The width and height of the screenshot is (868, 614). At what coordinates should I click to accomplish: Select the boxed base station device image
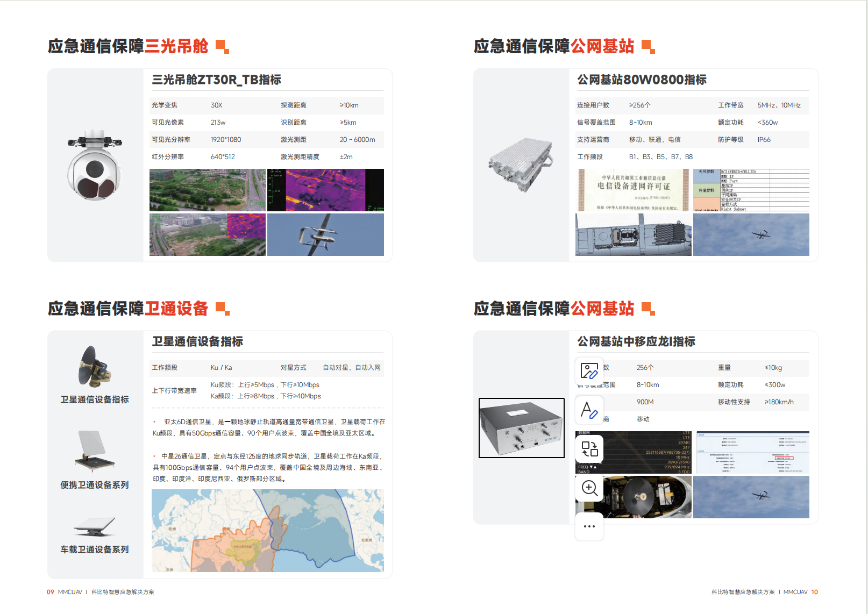pos(522,428)
